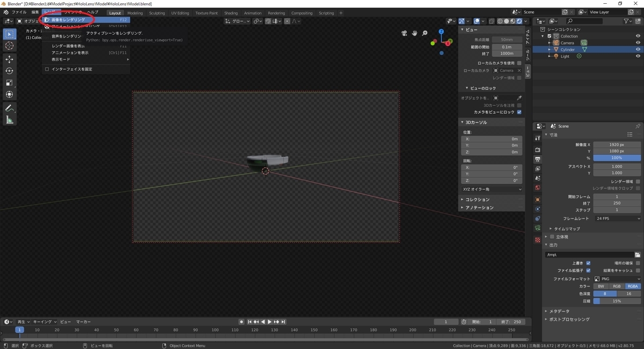Open the ファイル menu
This screenshot has width=644, height=349.
[19, 12]
